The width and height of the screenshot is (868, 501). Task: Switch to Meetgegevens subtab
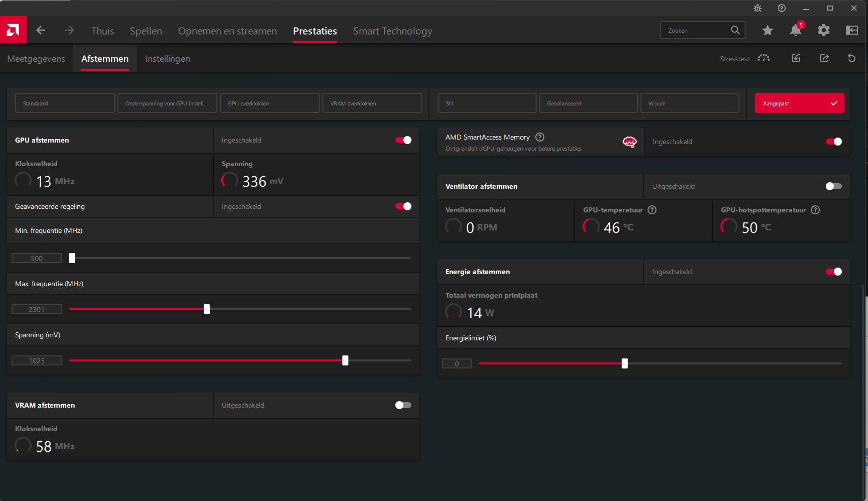coord(36,59)
